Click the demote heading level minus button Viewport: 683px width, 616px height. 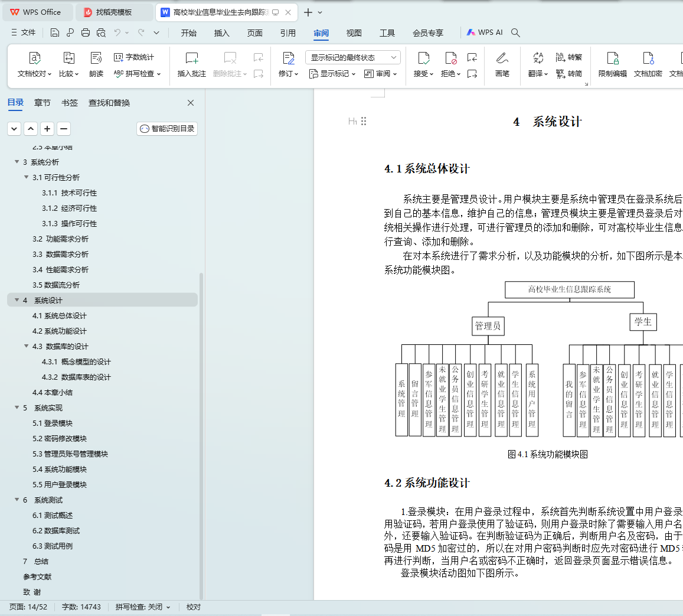(x=64, y=129)
